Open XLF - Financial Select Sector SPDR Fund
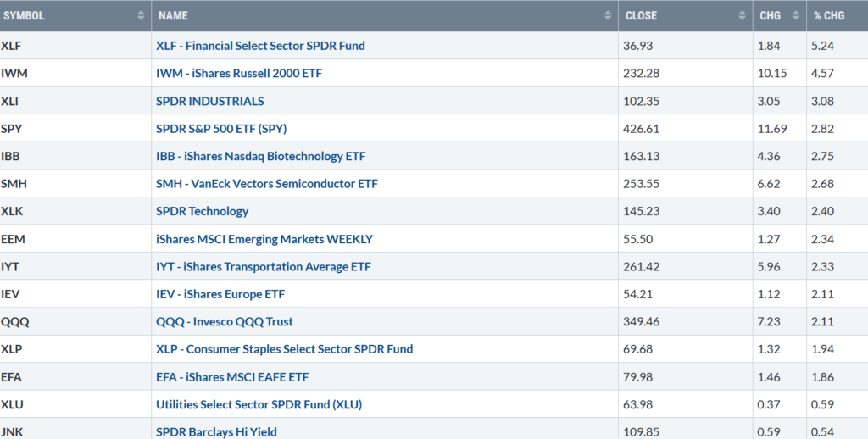 (260, 46)
